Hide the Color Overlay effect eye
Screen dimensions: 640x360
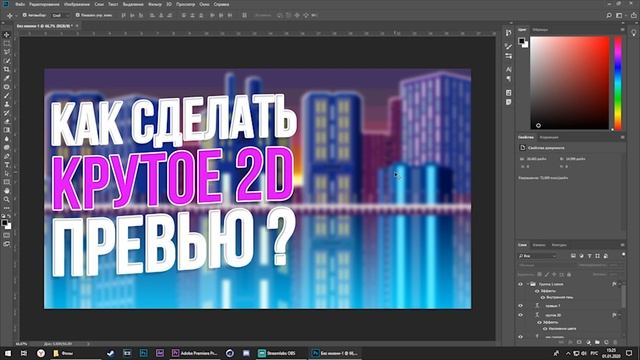(545, 329)
